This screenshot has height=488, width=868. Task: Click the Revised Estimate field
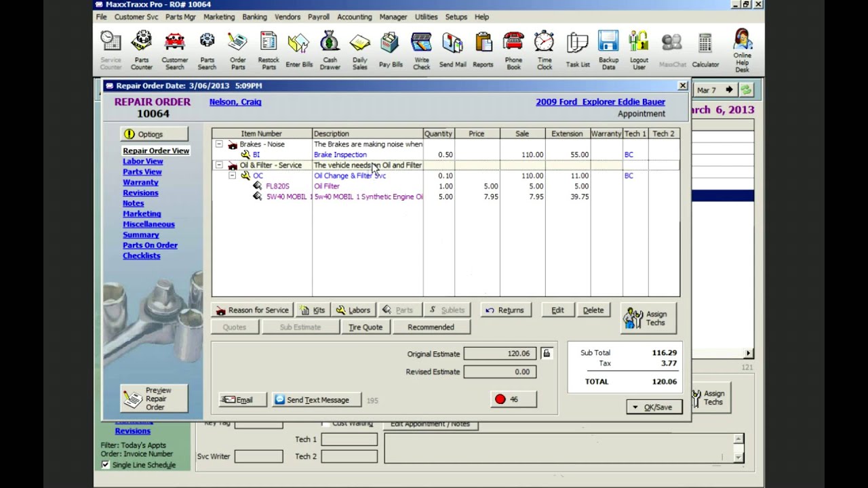(x=500, y=371)
